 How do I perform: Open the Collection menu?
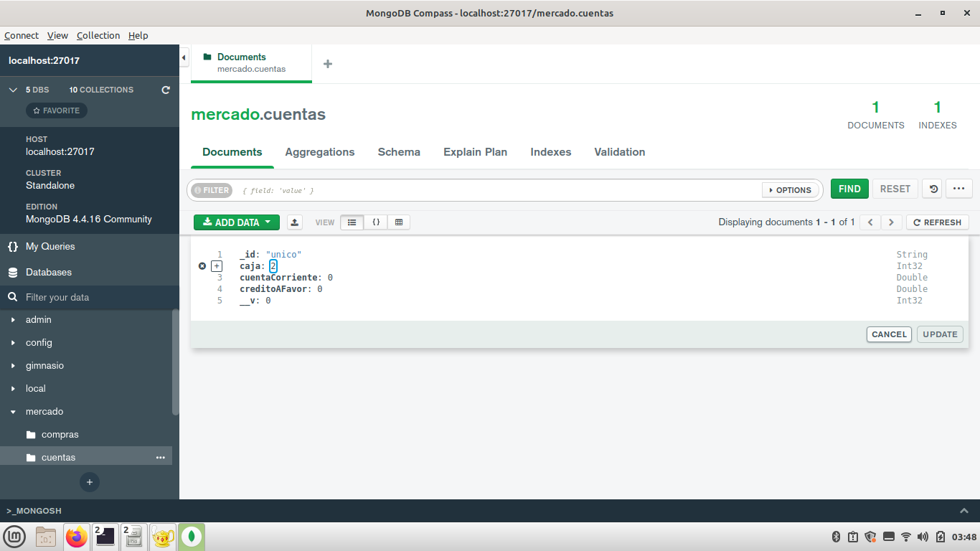(98, 35)
